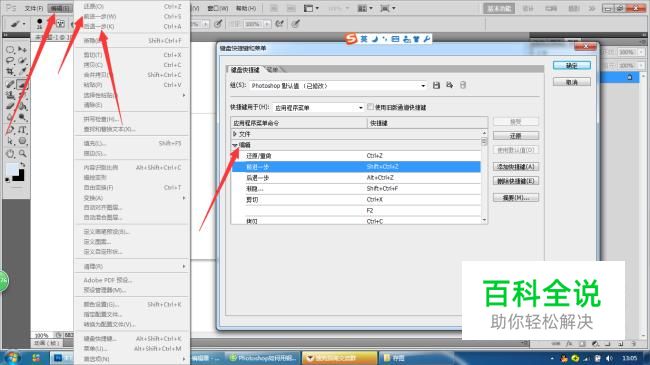The width and height of the screenshot is (650, 365).
Task: Click shortcut list scrollbar down arrow
Action: [484, 220]
